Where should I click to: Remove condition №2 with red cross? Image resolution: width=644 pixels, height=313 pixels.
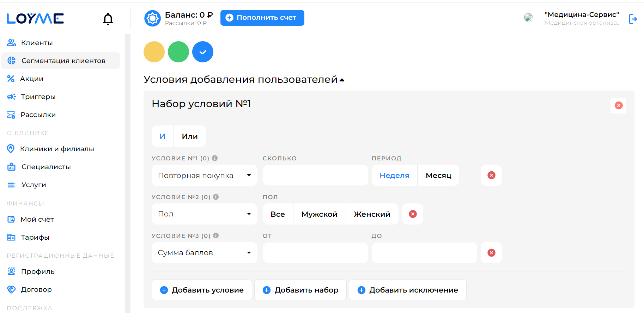pos(413,214)
